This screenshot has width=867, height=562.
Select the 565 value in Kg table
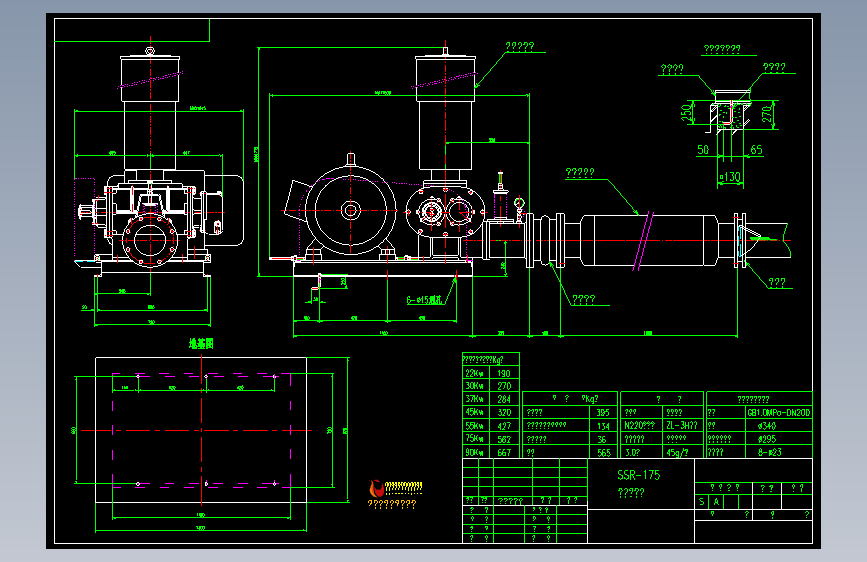(603, 452)
